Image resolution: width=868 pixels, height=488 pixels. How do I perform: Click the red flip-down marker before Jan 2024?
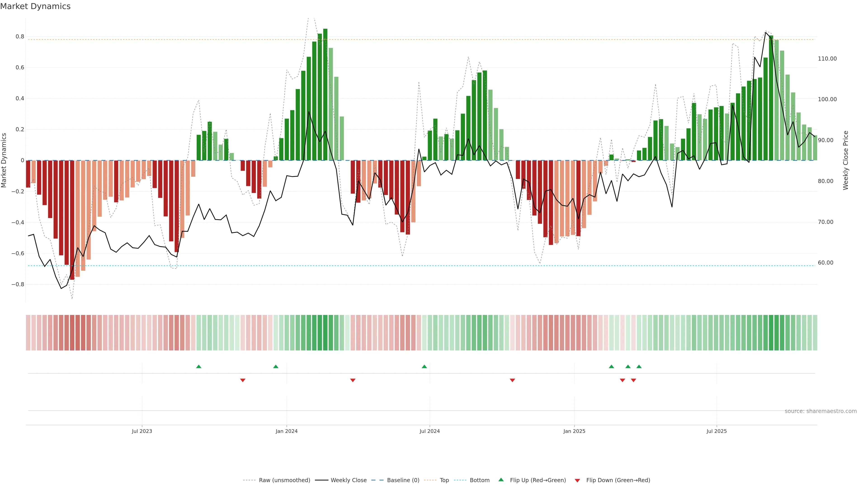tap(243, 380)
